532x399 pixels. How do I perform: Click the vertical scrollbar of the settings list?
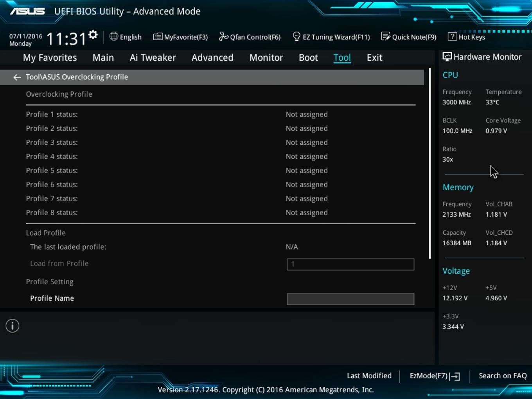pos(430,164)
